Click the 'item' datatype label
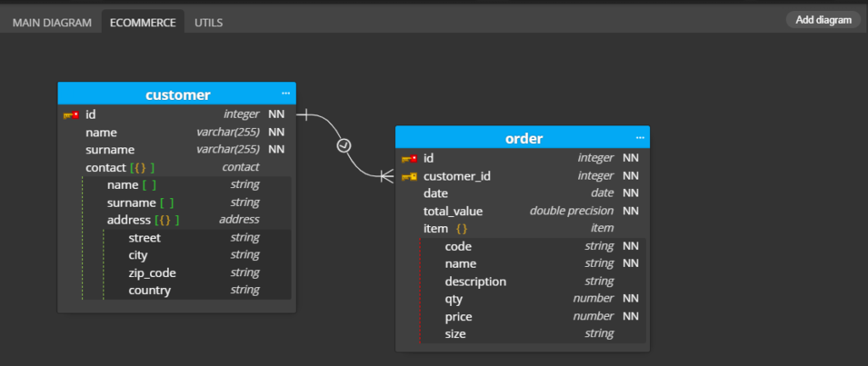 point(603,228)
